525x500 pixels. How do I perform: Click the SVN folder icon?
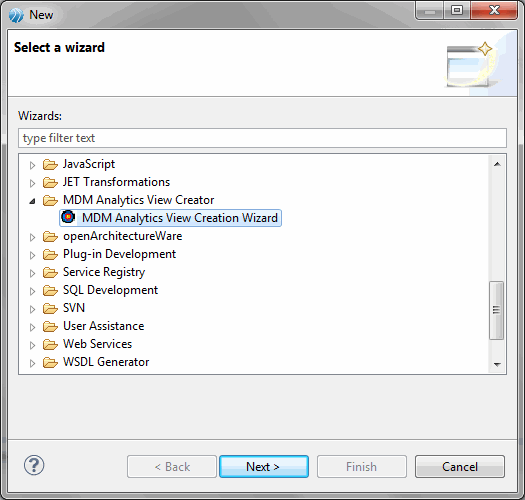[50, 308]
